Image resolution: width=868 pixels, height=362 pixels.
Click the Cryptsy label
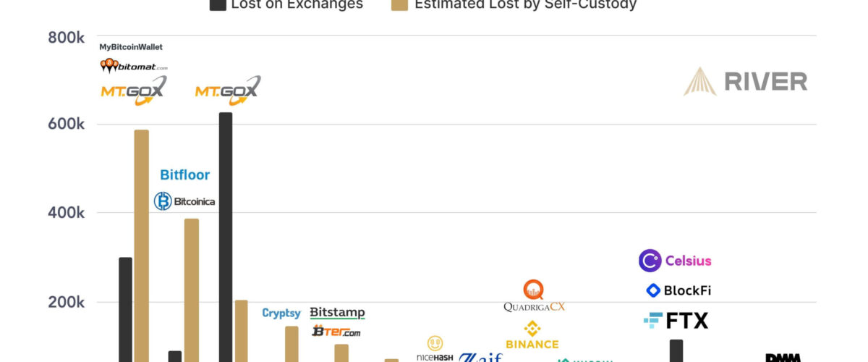point(281,313)
